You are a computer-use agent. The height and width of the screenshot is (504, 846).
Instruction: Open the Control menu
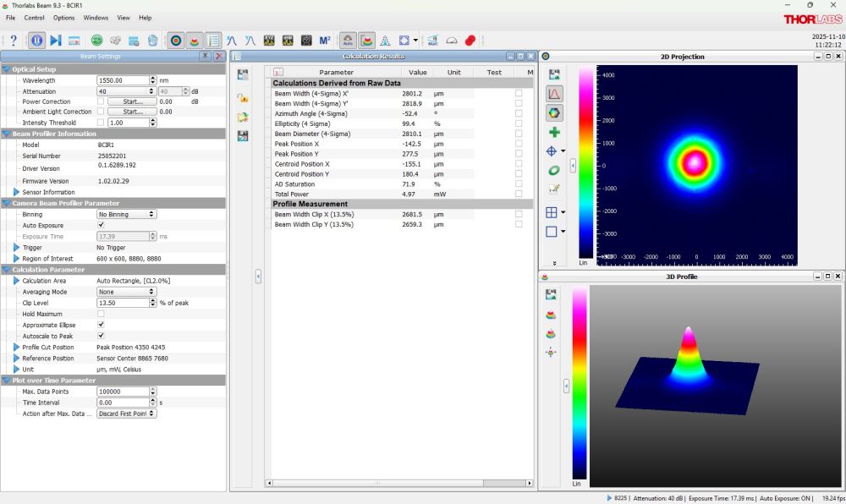click(x=34, y=17)
